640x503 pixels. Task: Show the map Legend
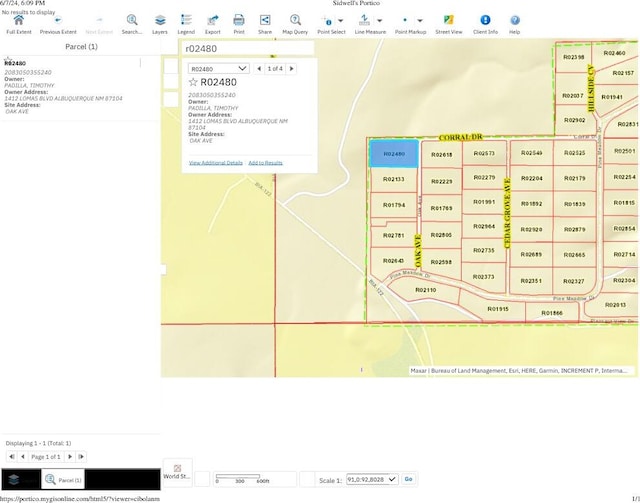(186, 24)
